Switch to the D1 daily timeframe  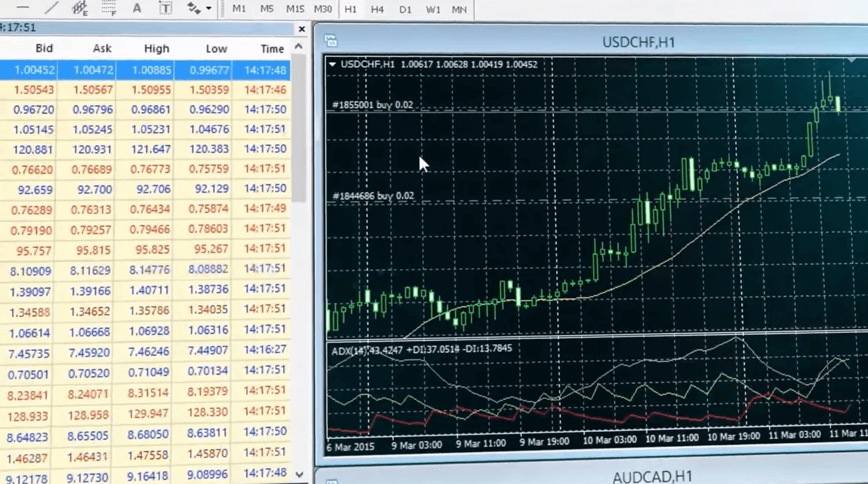click(x=405, y=10)
